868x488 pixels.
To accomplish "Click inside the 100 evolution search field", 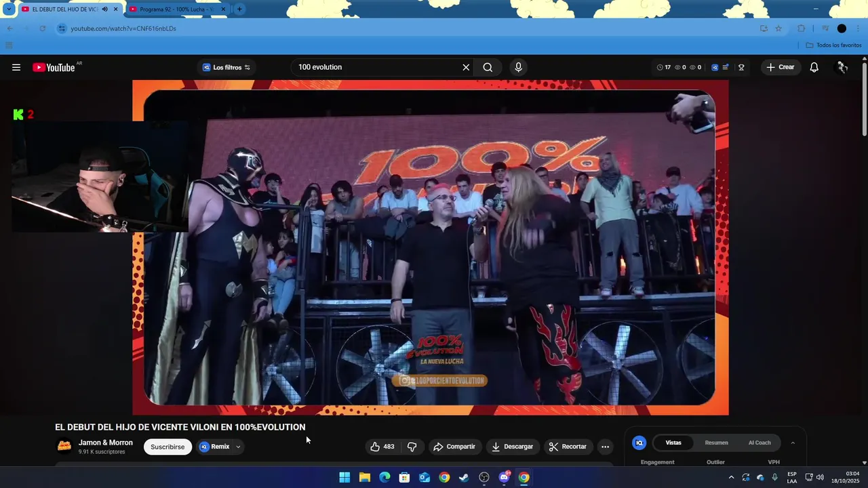I will click(376, 67).
